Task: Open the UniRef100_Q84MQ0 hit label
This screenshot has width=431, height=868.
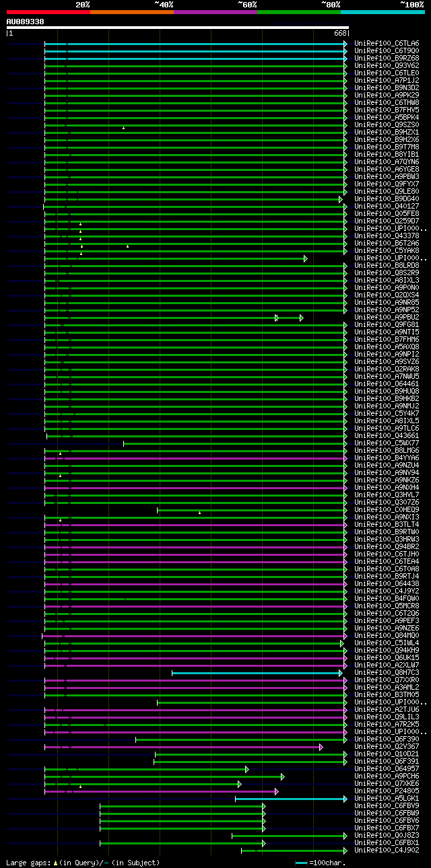Action: (x=387, y=635)
